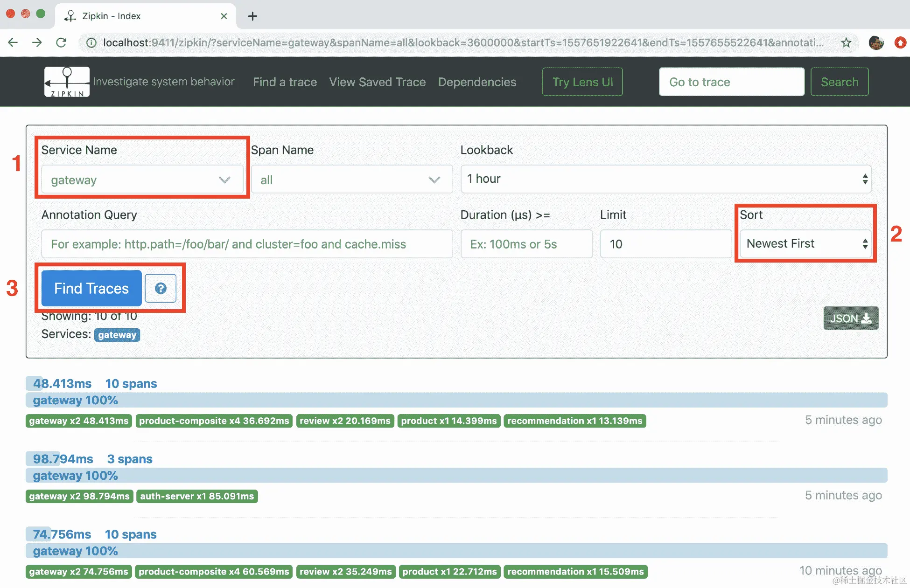The image size is (910, 588).
Task: Click the Zipkin logo icon
Action: click(x=67, y=82)
